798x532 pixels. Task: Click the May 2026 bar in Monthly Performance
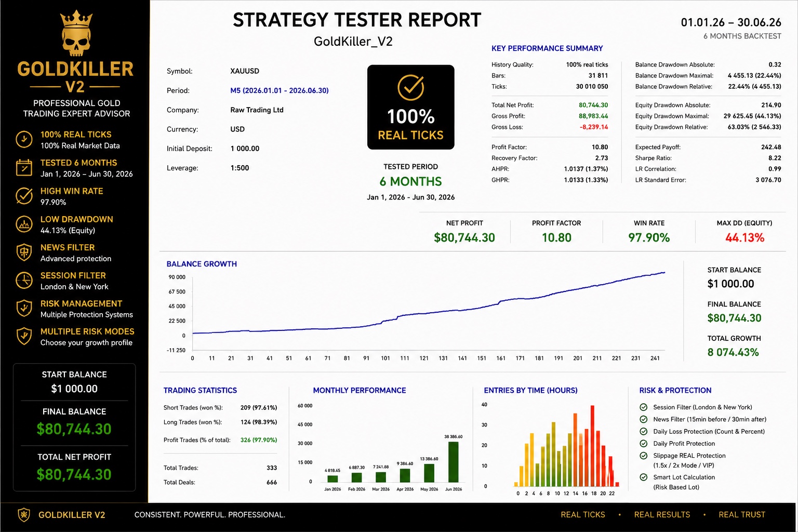tap(429, 473)
